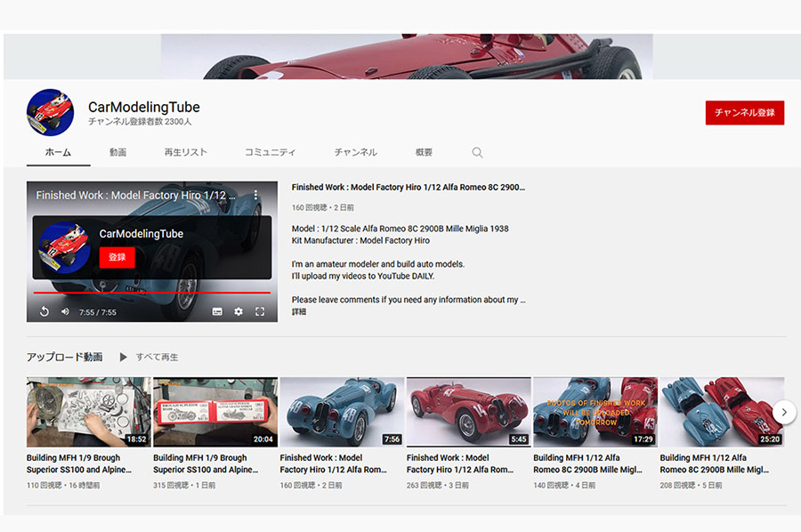
Task: Open the 7:56 blue Alfa Romeo thumbnail
Action: pyautogui.click(x=343, y=412)
